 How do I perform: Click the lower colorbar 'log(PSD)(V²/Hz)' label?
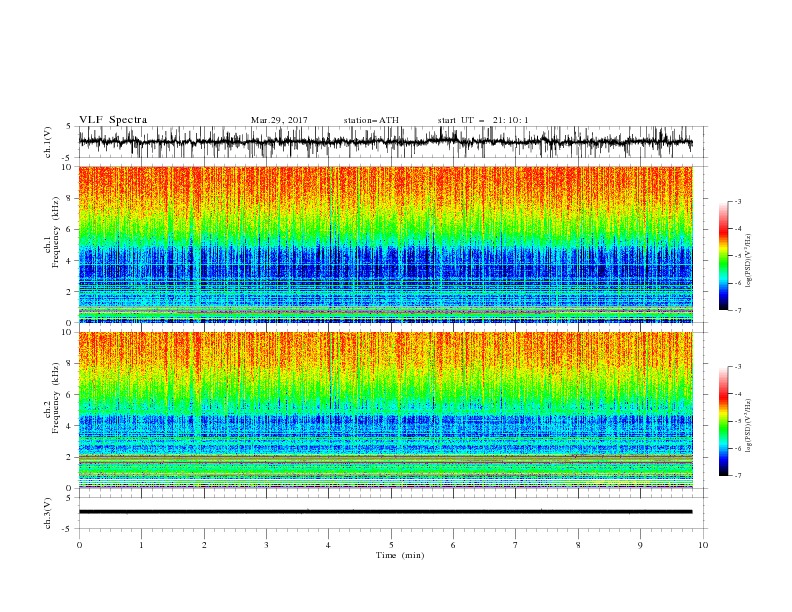[748, 425]
